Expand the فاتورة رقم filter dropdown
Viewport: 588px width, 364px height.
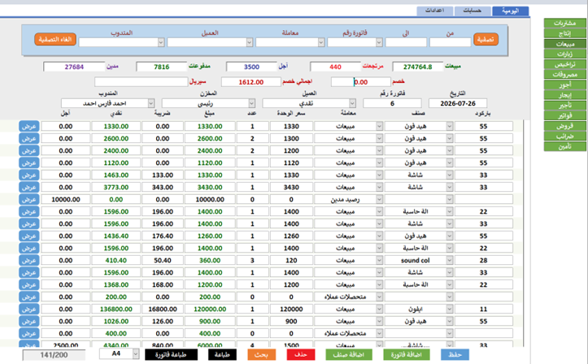click(x=379, y=42)
